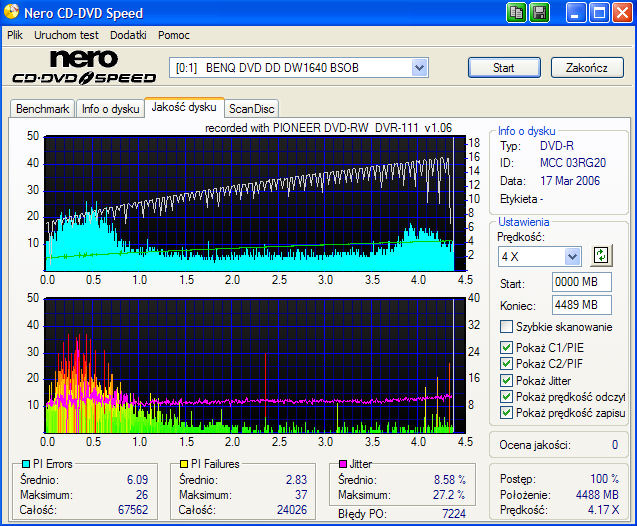The width and height of the screenshot is (637, 526).
Task: Click the Etykieta label text
Action: [521, 199]
